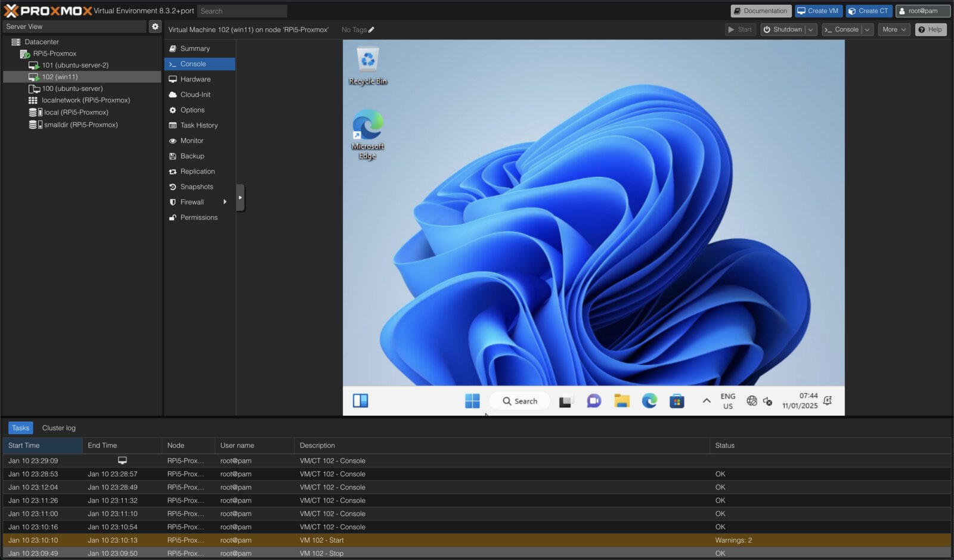This screenshot has width=954, height=560.
Task: Click the Documentation button
Action: point(761,11)
